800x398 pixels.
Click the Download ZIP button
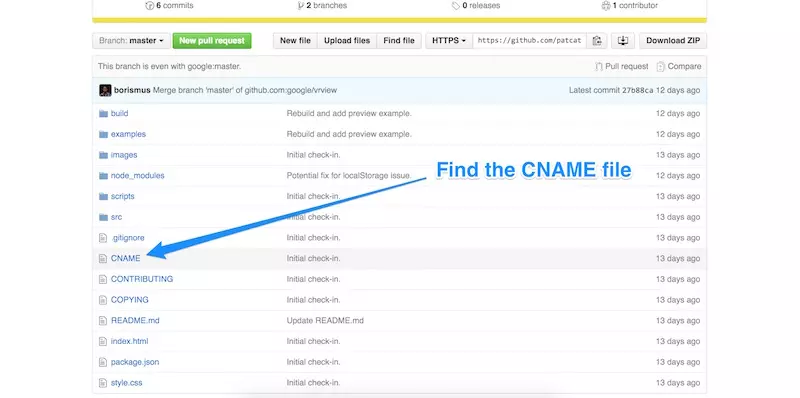[x=673, y=41]
